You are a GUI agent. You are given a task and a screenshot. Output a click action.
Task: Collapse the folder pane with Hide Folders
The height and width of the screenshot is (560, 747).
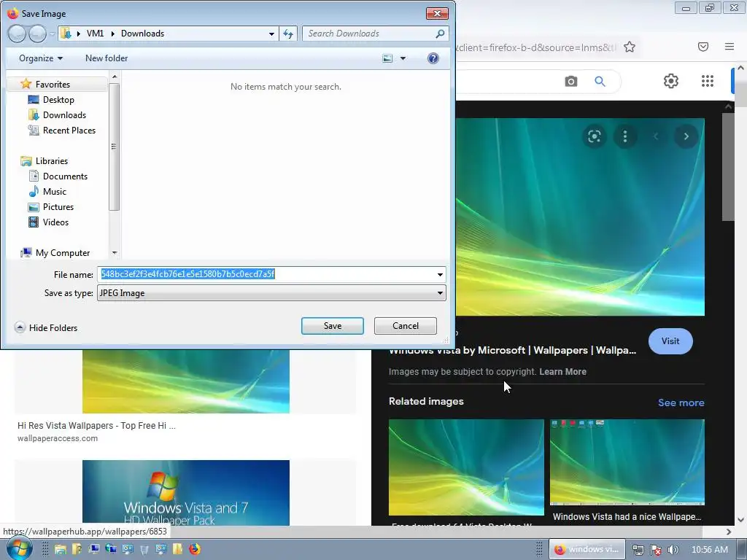46,327
